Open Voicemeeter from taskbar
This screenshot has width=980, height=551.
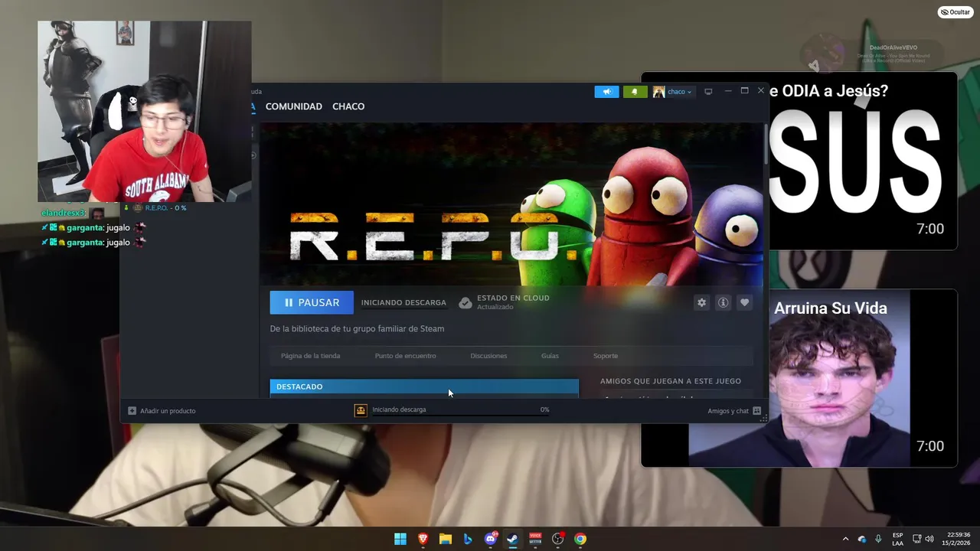535,539
